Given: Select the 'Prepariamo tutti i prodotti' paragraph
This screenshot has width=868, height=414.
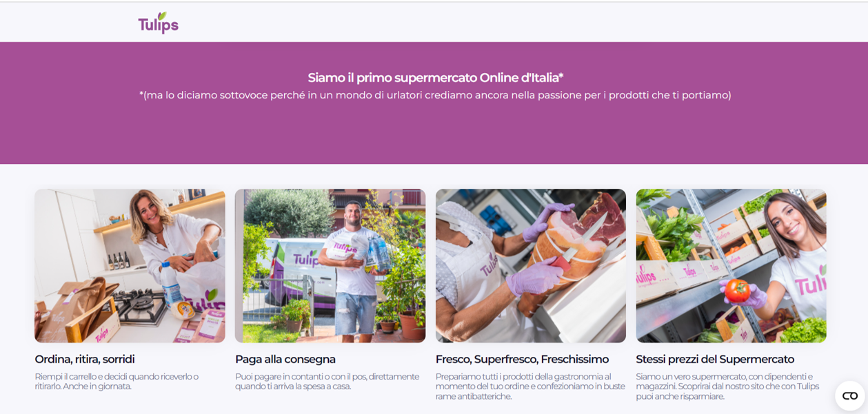Looking at the screenshot, I should (x=530, y=386).
